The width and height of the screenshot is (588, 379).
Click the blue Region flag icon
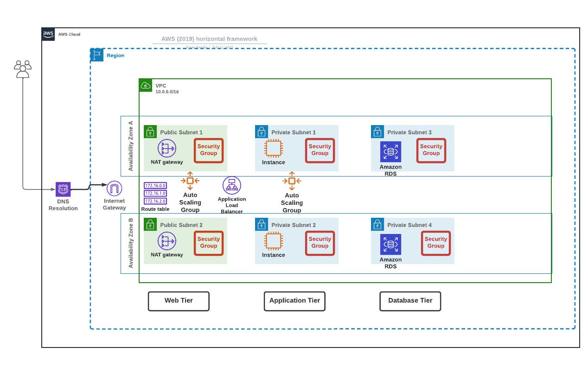(x=96, y=55)
